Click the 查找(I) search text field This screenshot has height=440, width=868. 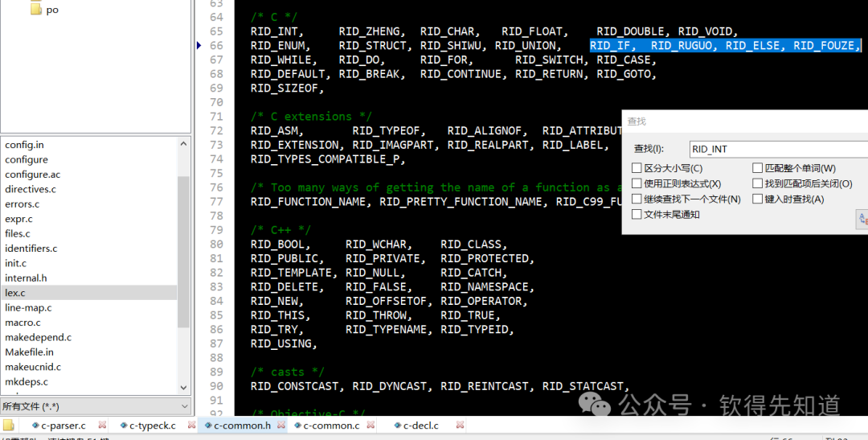tap(779, 149)
